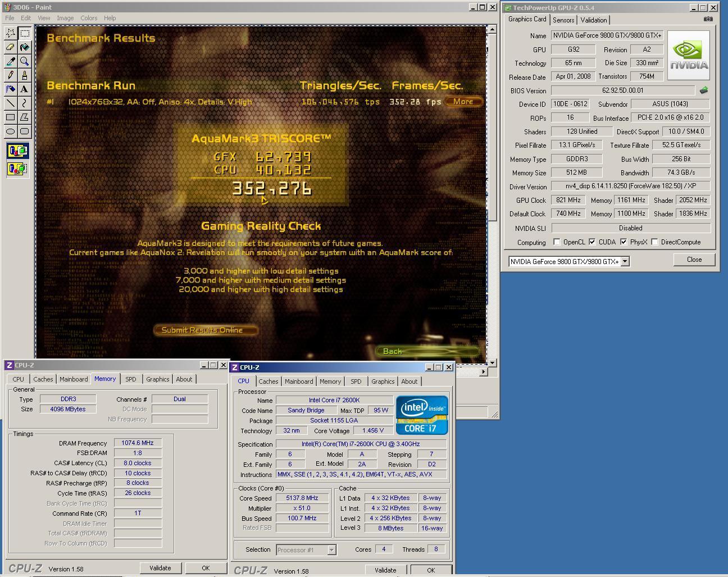Toggle the DirectCompute checkbox
This screenshot has width=728, height=577.
tap(654, 242)
